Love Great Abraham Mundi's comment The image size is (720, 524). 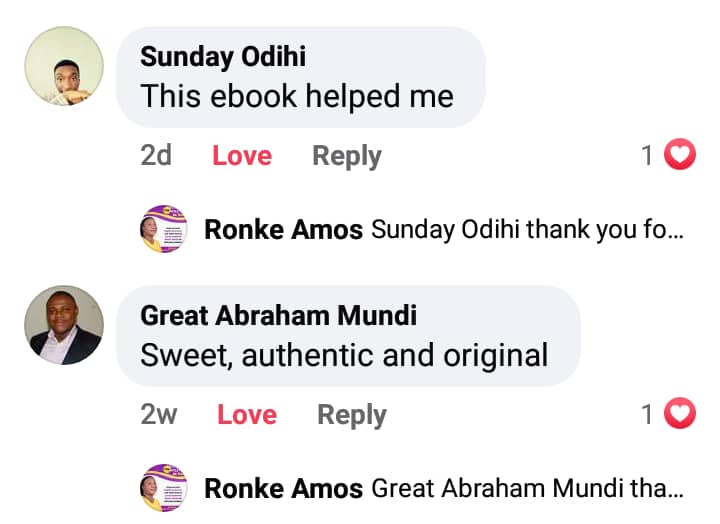click(x=246, y=414)
